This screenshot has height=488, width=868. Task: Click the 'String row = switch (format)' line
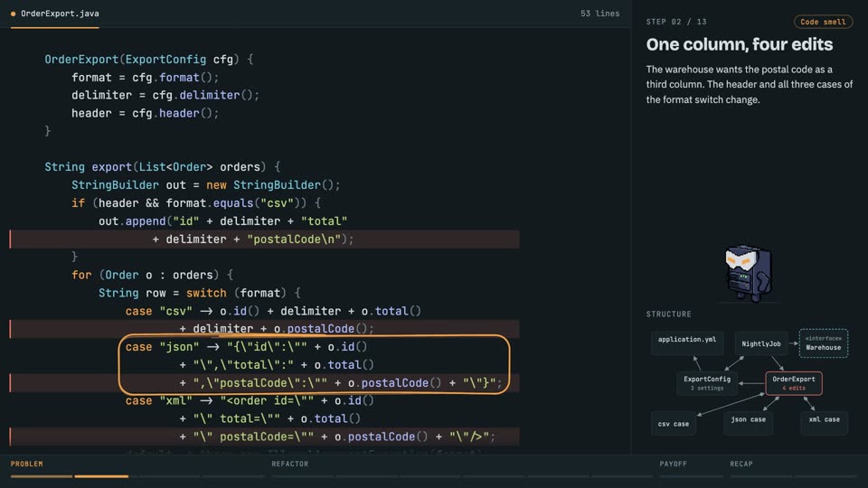(199, 293)
